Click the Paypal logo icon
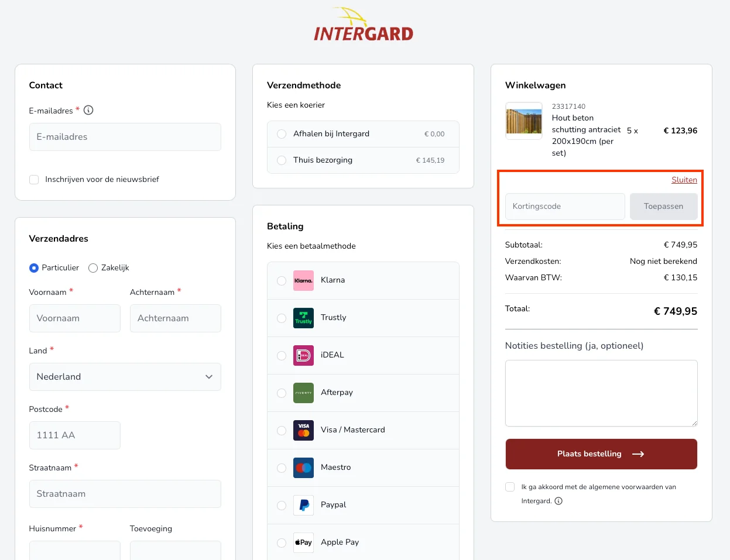 pyautogui.click(x=303, y=505)
